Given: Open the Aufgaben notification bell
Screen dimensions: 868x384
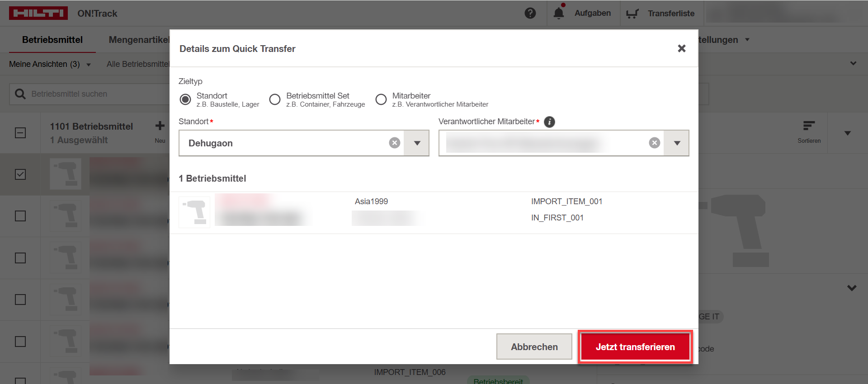Looking at the screenshot, I should (x=559, y=13).
